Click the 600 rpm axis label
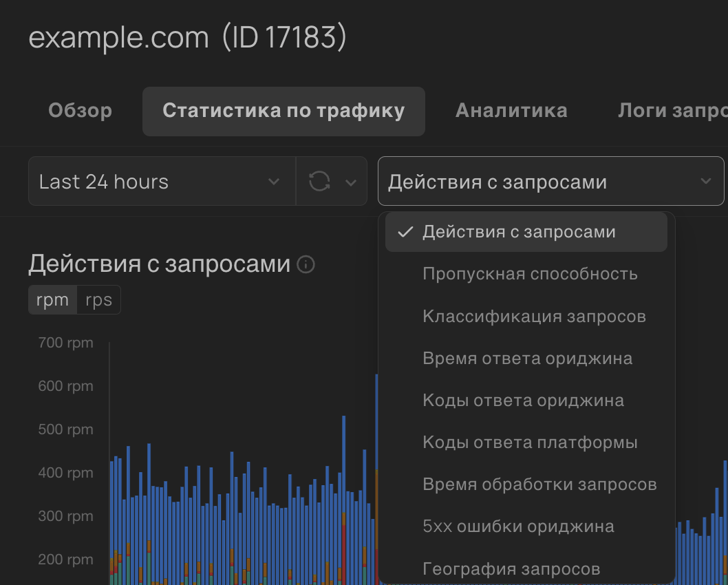 point(65,386)
